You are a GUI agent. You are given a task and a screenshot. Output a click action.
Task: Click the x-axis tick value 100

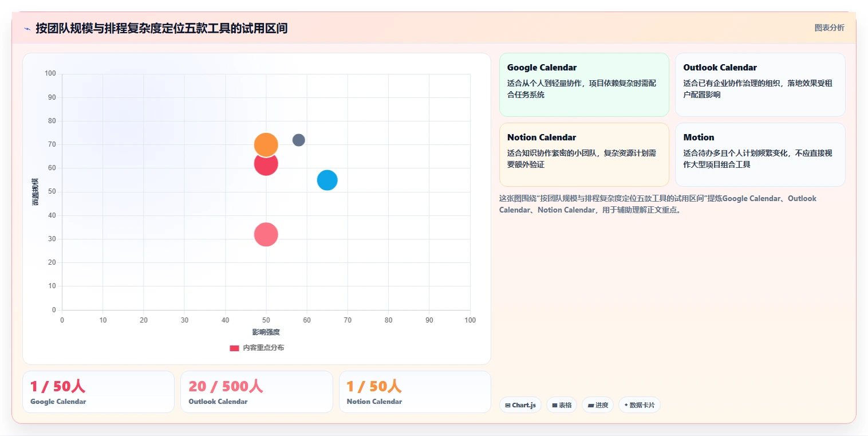[470, 320]
